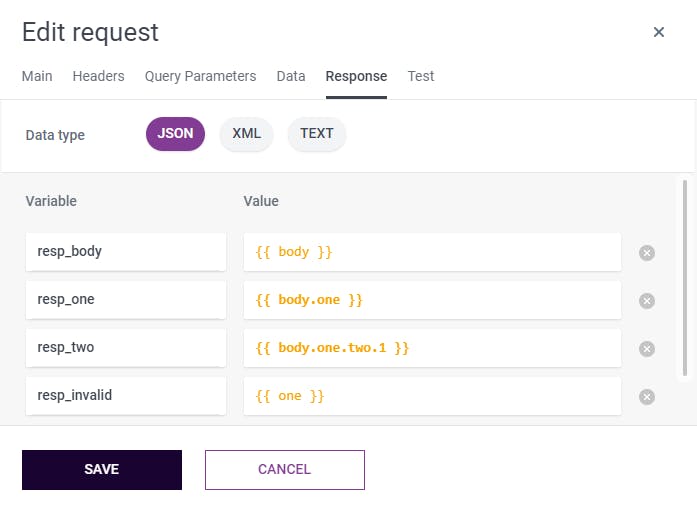The width and height of the screenshot is (697, 506).
Task: Click the resp_body variable name field
Action: [x=125, y=252]
